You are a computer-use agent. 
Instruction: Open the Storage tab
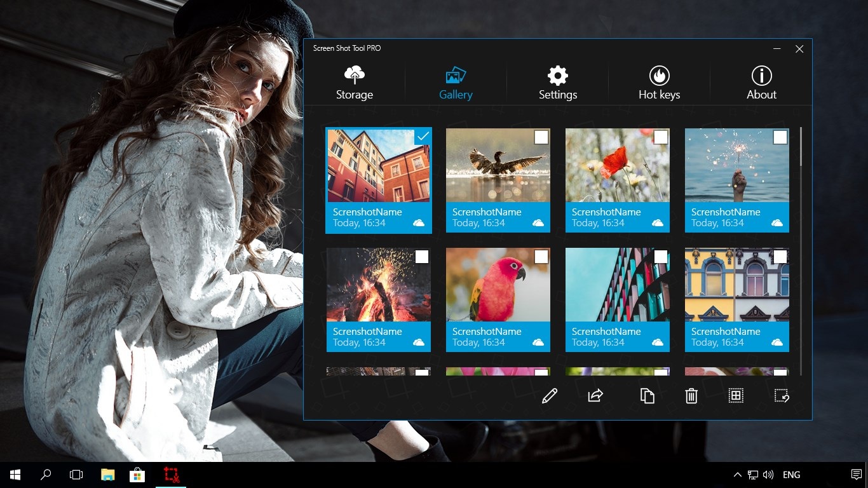tap(355, 83)
